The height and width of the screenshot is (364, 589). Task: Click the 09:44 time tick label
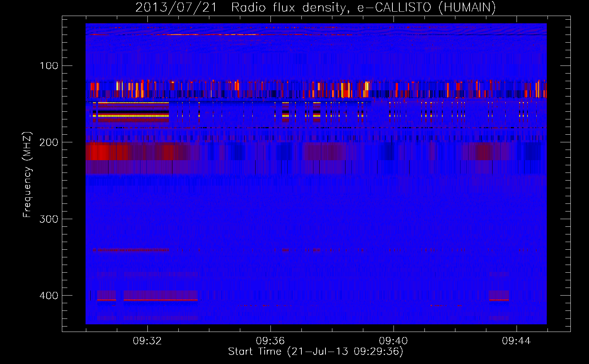[517, 341]
